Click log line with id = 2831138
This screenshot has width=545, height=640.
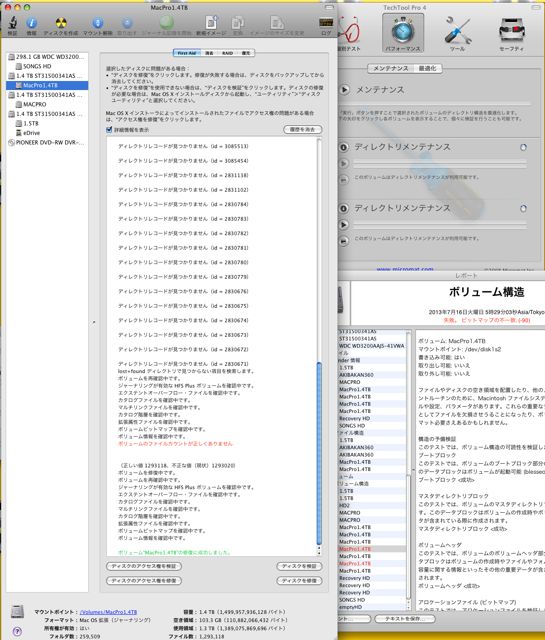click(x=183, y=175)
